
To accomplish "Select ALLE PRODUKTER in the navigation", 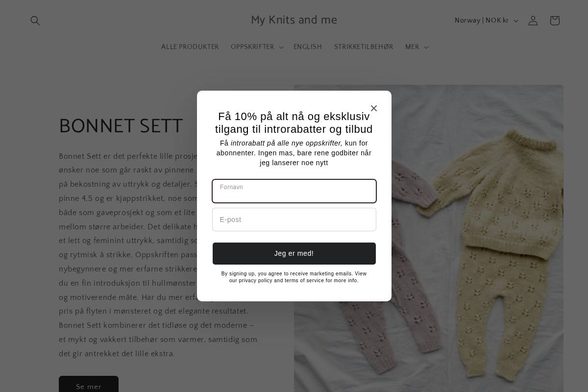I will click(x=190, y=47).
